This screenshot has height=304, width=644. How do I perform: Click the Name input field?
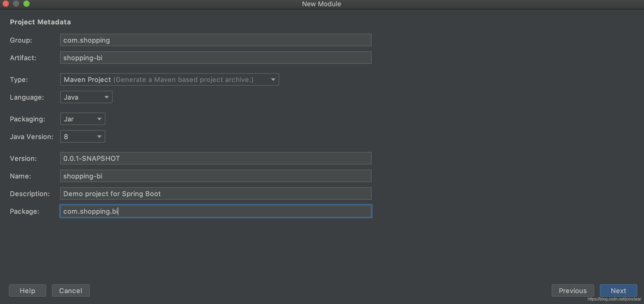pyautogui.click(x=216, y=176)
